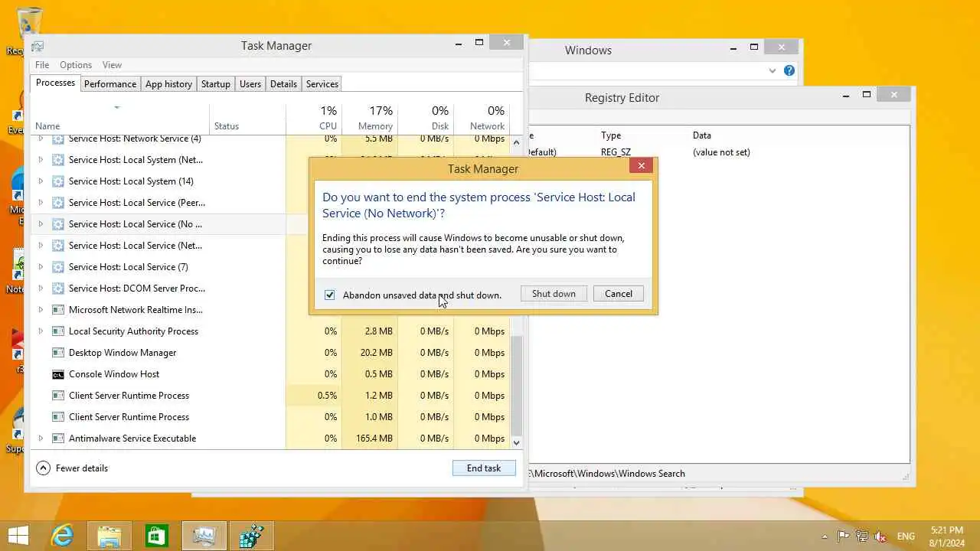This screenshot has height=551, width=980.
Task: Open the Options menu in Task Manager
Action: click(x=76, y=65)
